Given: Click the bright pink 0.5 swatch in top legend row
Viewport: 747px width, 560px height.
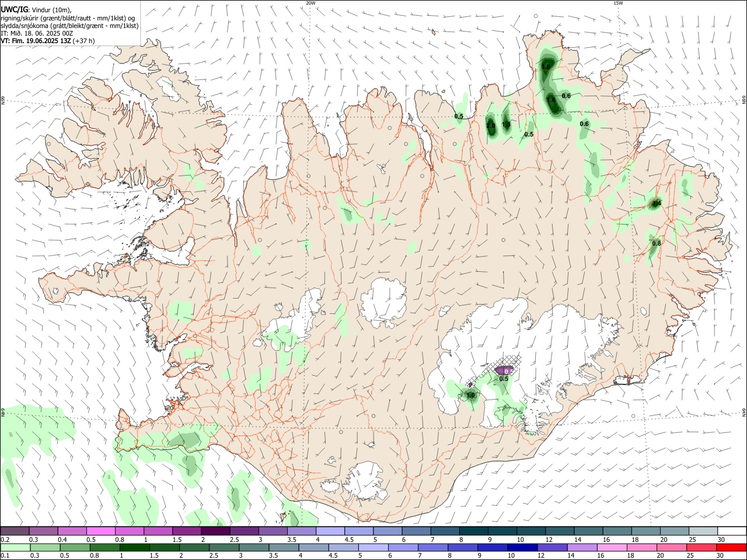Looking at the screenshot, I should pos(100,531).
